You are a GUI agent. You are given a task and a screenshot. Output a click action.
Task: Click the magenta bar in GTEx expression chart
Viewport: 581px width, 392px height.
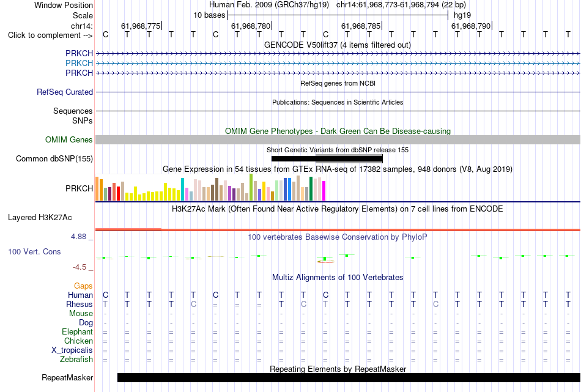(x=324, y=191)
